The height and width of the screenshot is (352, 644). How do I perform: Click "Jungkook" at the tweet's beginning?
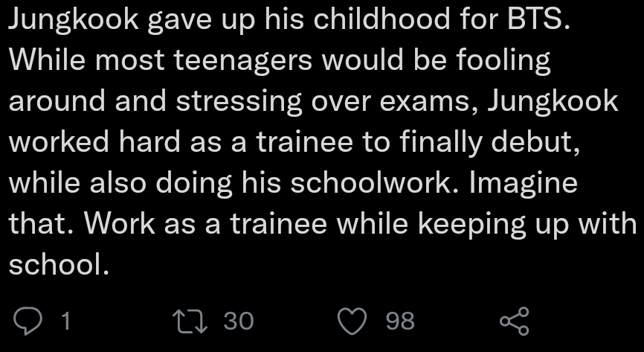74,20
